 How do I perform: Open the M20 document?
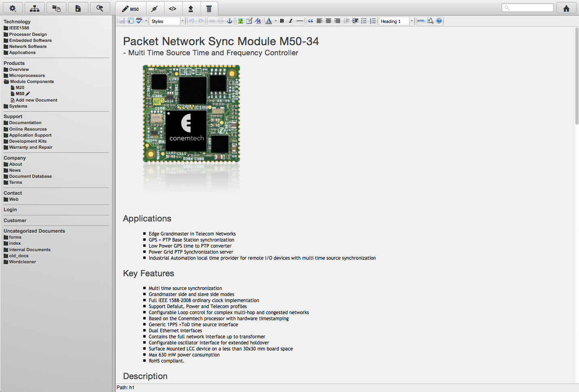[x=18, y=88]
